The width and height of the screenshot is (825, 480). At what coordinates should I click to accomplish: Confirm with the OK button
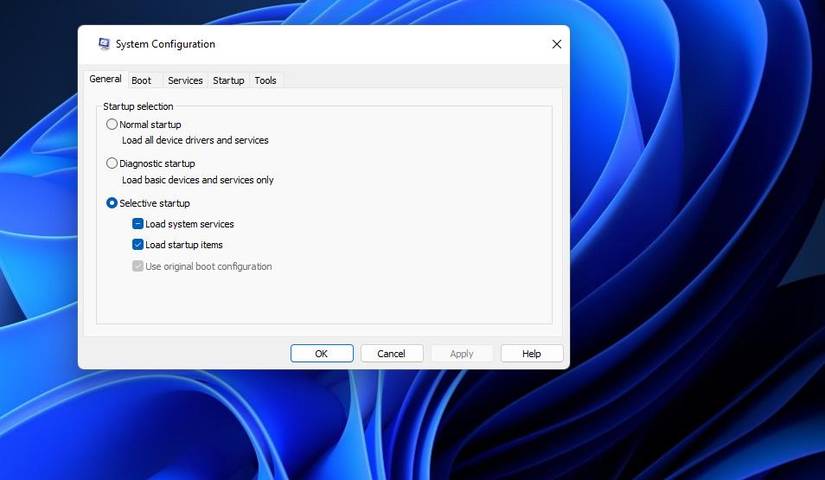click(321, 354)
